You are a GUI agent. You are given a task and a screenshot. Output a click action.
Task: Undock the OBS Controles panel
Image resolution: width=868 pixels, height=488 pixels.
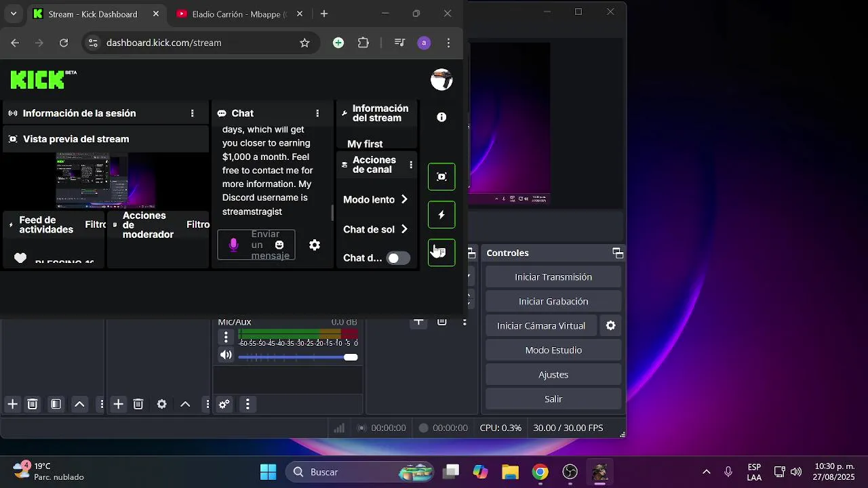pos(618,253)
